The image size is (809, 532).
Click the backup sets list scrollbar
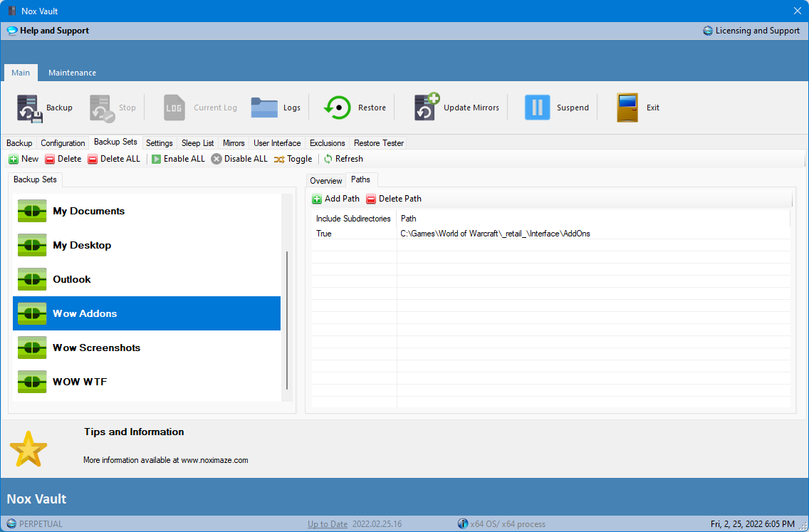pyautogui.click(x=287, y=320)
